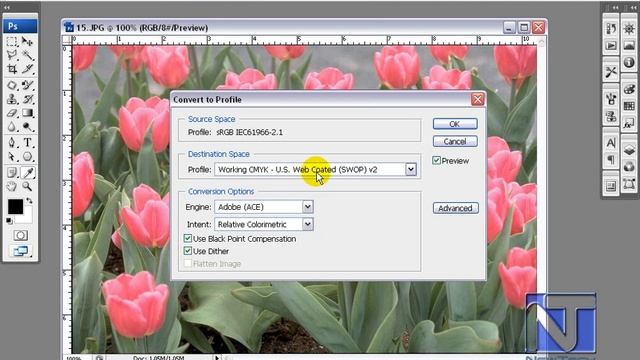Image resolution: width=640 pixels, height=360 pixels.
Task: Select the Slice tool
Action: [27, 69]
